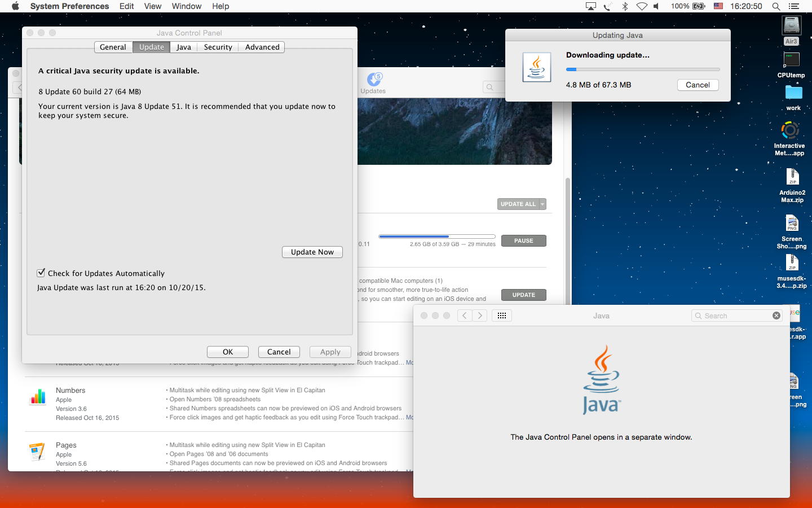Click Cancel in Java Control Panel
812x508 pixels.
279,352
